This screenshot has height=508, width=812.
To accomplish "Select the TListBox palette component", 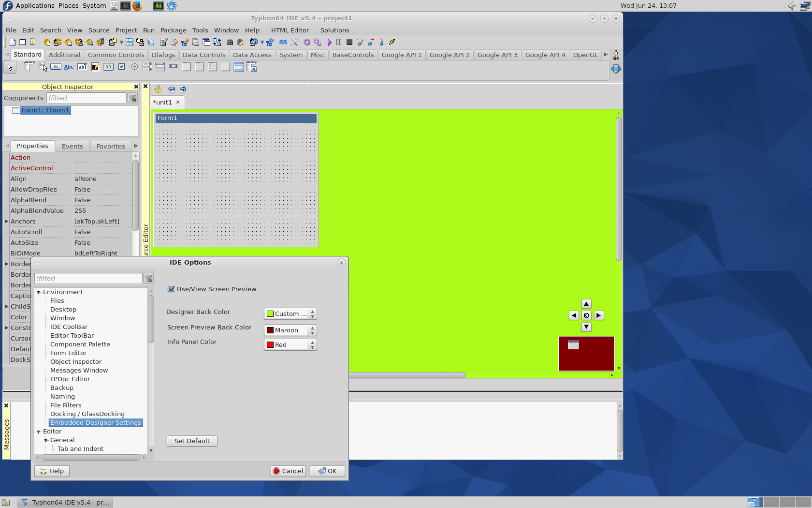I will click(x=147, y=67).
